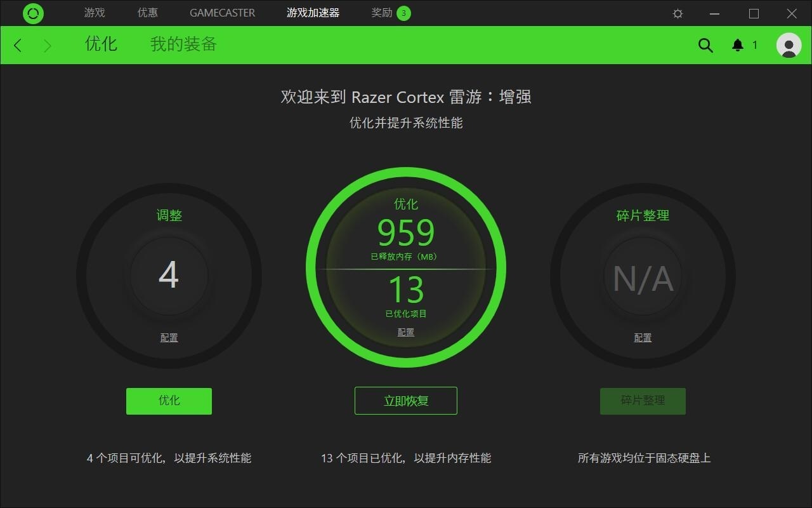
Task: Open settings with the gear icon
Action: tap(678, 13)
